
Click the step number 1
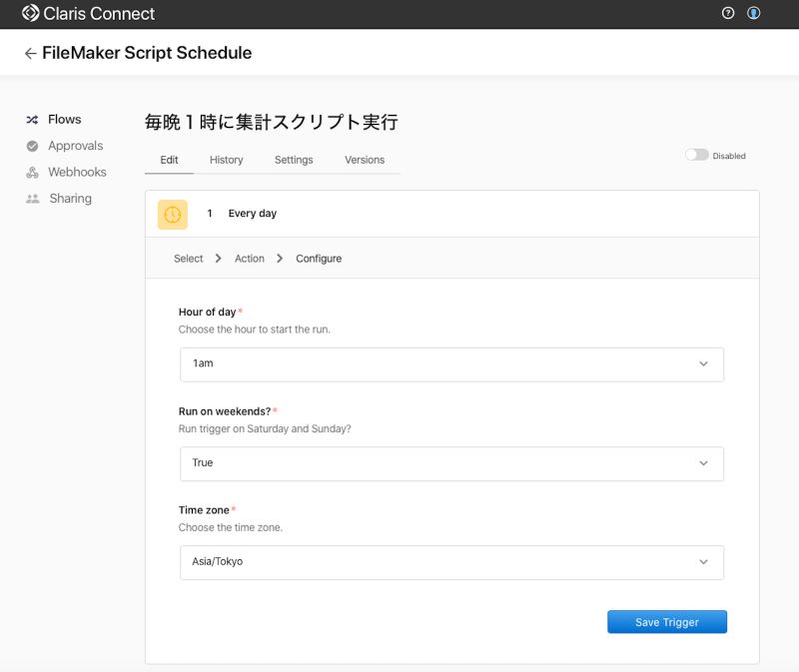coord(210,214)
